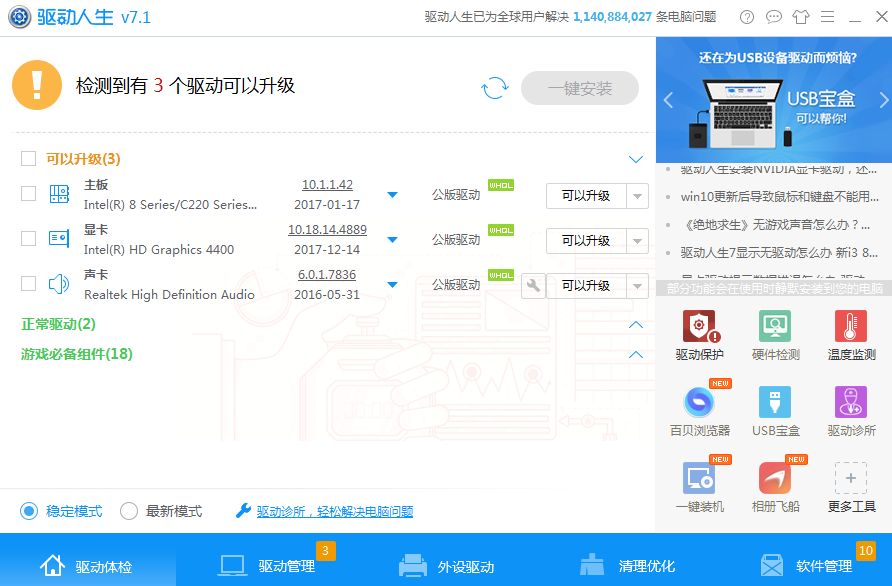Open the 显卡 可以升级 dropdown arrow
Viewport: 892px width, 586px height.
(638, 241)
